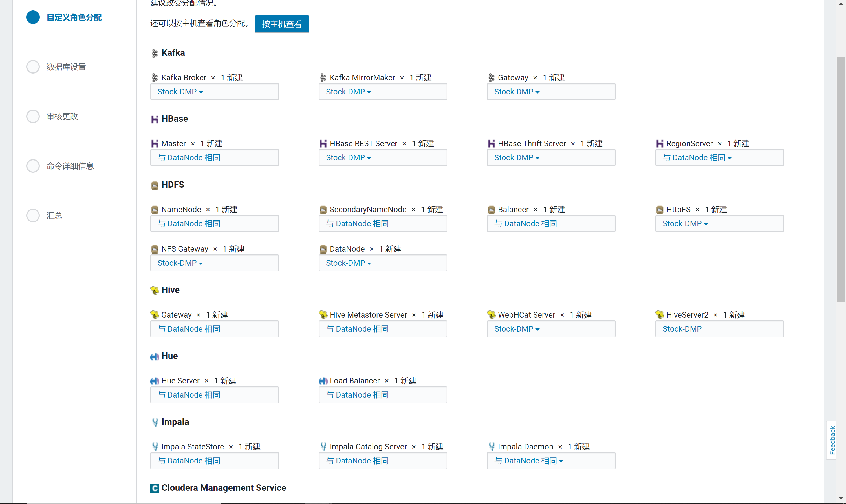Image resolution: width=846 pixels, height=504 pixels.
Task: Open Impala Catalog Server host assignment
Action: click(x=383, y=461)
